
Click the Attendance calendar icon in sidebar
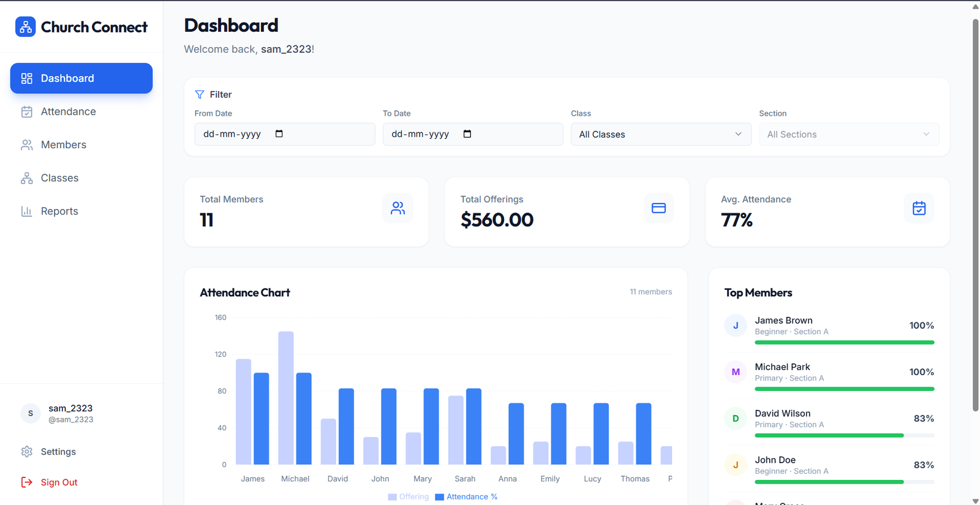tap(26, 112)
